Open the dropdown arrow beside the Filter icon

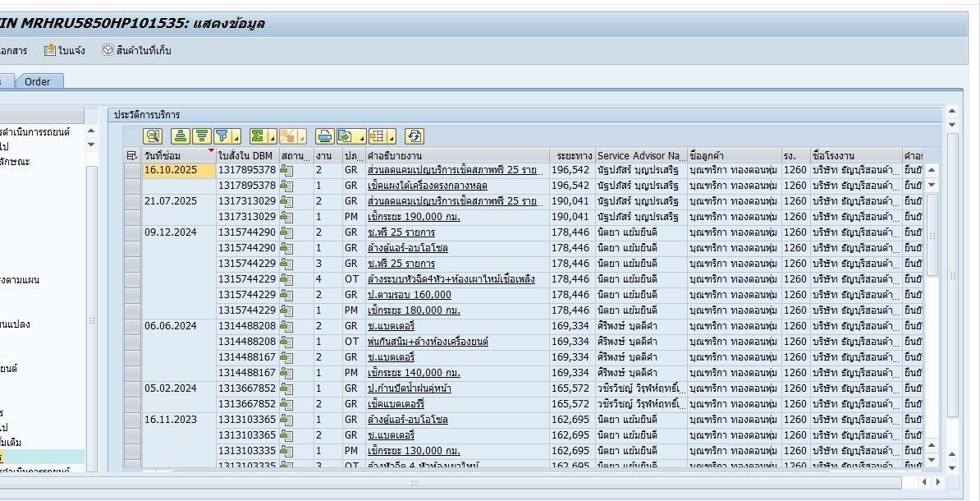(x=236, y=137)
